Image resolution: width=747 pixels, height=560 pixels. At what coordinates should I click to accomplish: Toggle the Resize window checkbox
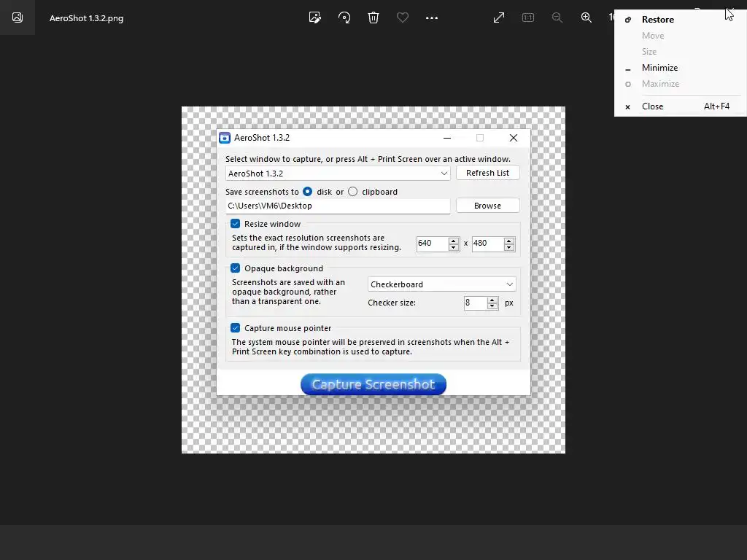[x=236, y=223]
